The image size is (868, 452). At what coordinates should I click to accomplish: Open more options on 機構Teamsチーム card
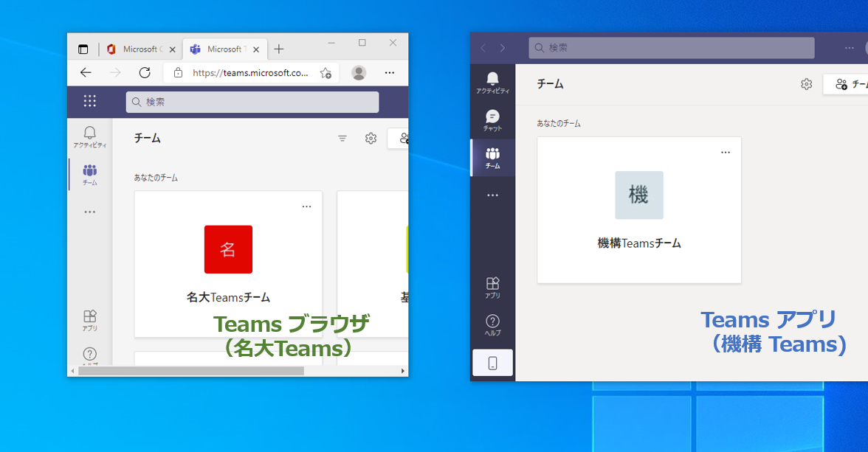[x=725, y=152]
